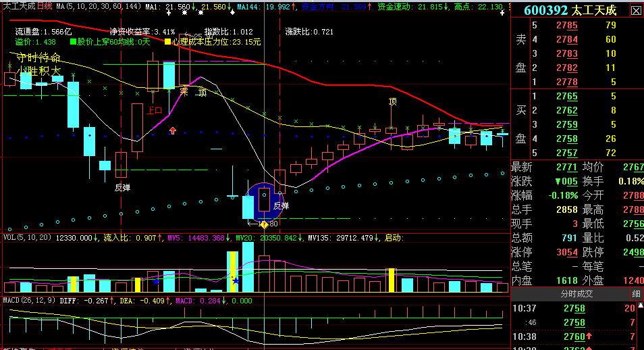Viewport: 644px width, 350px height.
Task: Select the 10:38 trade row at 2760
Action: coord(574,337)
